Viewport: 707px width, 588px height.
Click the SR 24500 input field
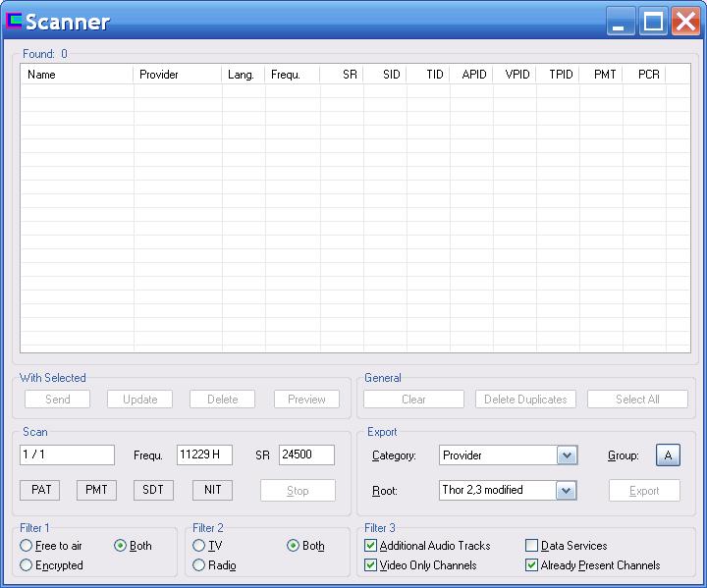coord(306,454)
